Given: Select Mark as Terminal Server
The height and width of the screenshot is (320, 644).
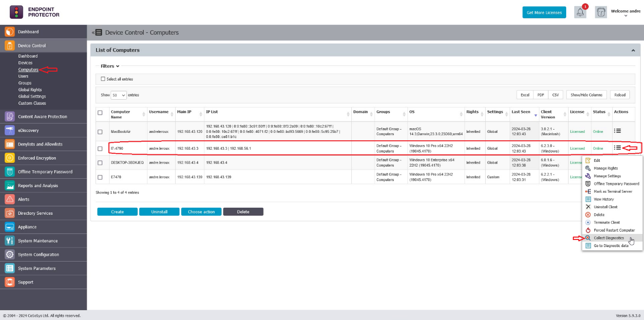Looking at the screenshot, I should point(612,191).
